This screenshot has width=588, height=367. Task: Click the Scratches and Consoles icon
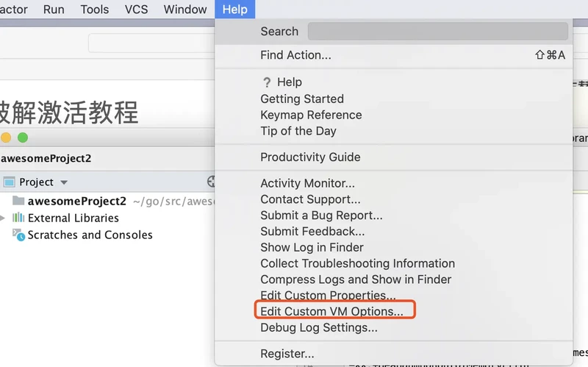pos(18,235)
